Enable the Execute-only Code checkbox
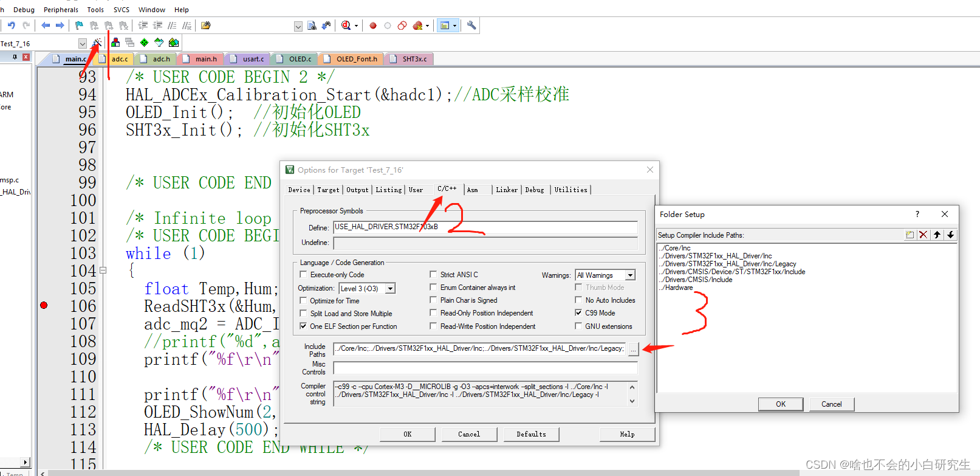980x476 pixels. [x=303, y=275]
